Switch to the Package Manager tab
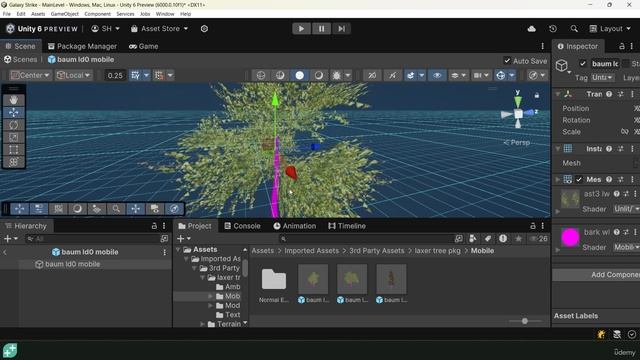640x360 pixels. (x=82, y=46)
